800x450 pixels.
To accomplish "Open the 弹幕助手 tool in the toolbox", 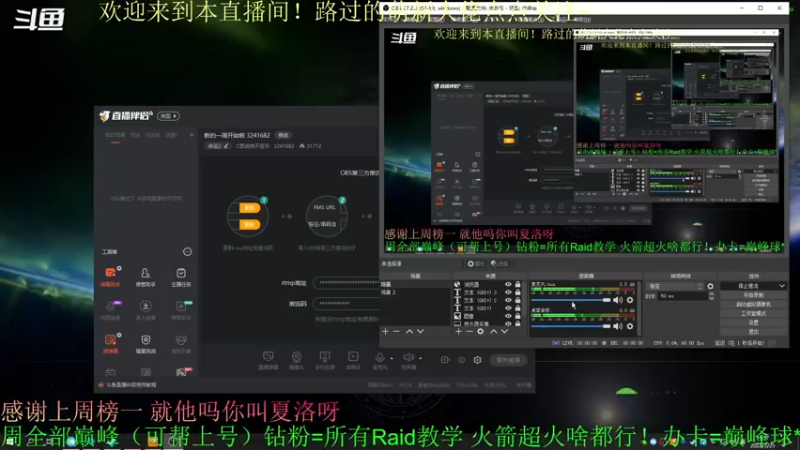I will (x=110, y=277).
